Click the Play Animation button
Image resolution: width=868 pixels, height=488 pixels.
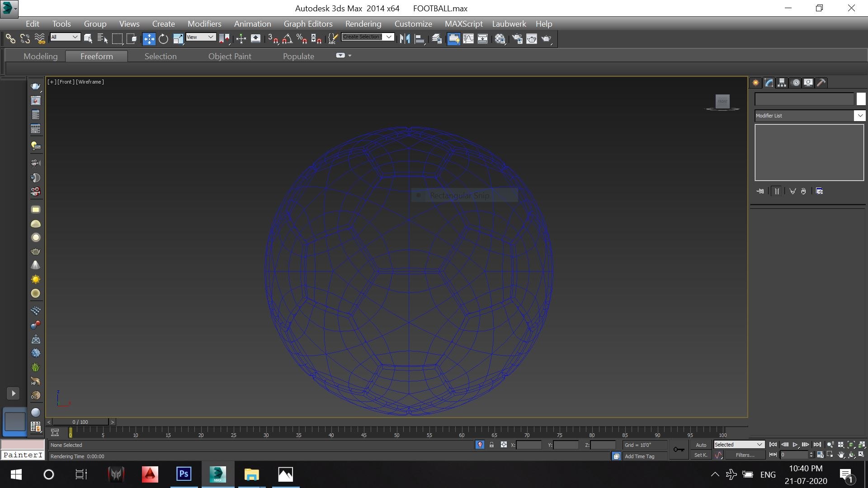(795, 445)
